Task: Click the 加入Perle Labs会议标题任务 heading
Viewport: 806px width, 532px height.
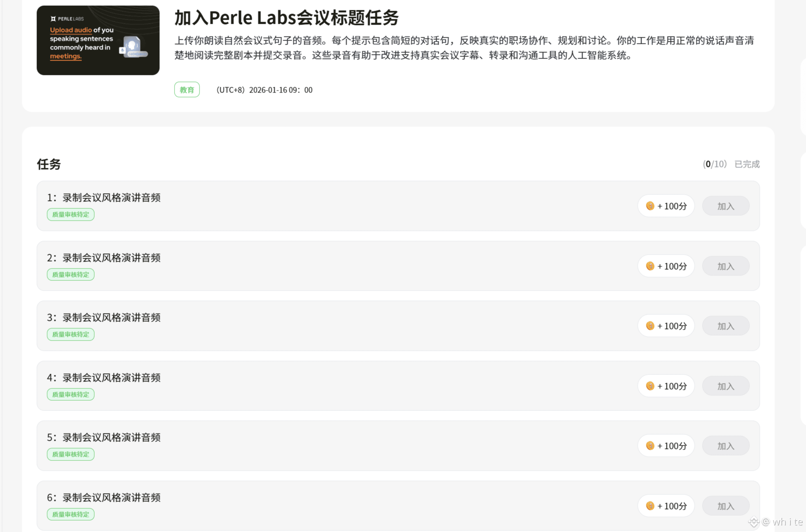Action: pyautogui.click(x=286, y=18)
